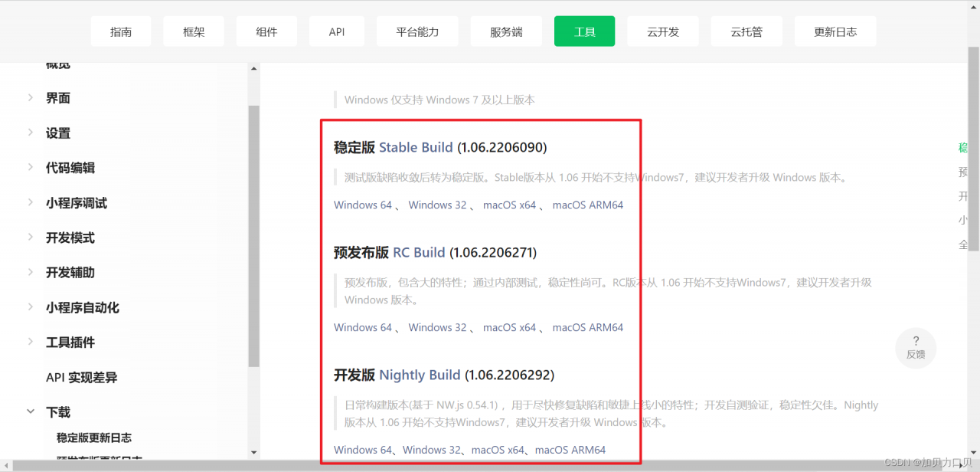This screenshot has width=980, height=472.
Task: Download Stable Build macOS ARM64
Action: 588,205
